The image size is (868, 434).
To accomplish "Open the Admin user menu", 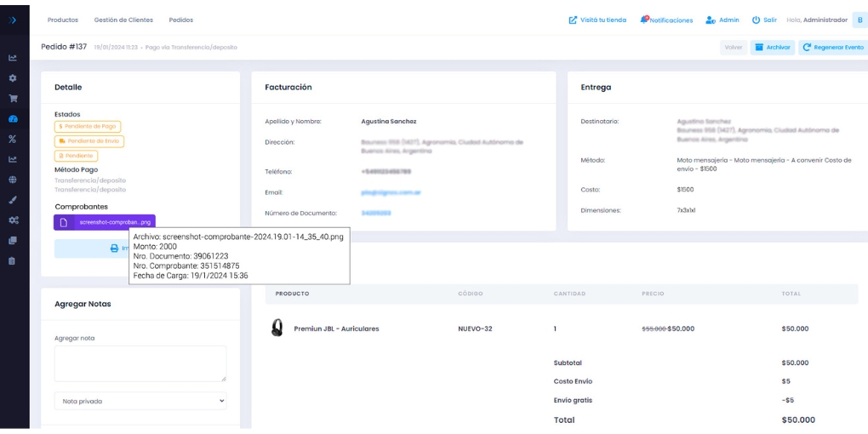I will (722, 20).
